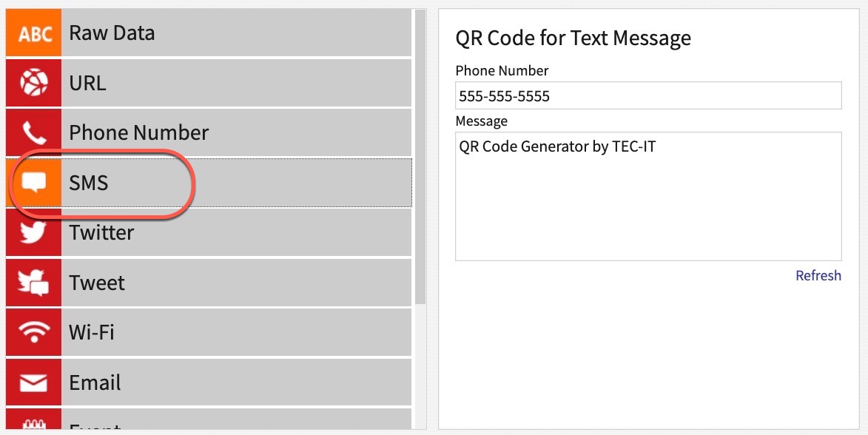Focus the Phone Number input field
Screen dimensions: 868x435
[648, 96]
